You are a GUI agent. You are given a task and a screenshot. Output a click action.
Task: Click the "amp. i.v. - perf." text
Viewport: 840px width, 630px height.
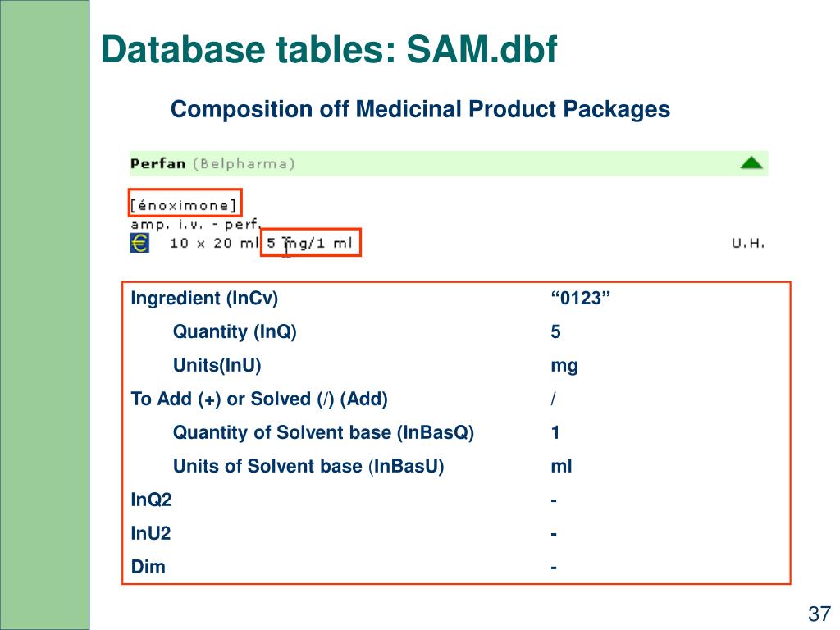pyautogui.click(x=195, y=223)
